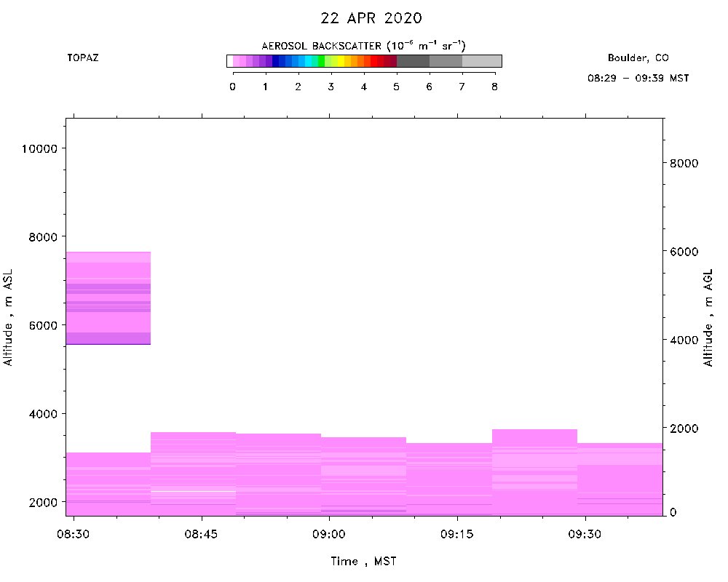Click the white gap line in the 08:45 profile

point(193,491)
